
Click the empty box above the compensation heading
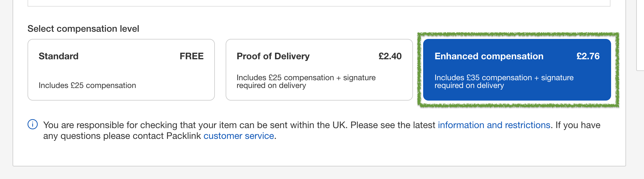[319, 3]
